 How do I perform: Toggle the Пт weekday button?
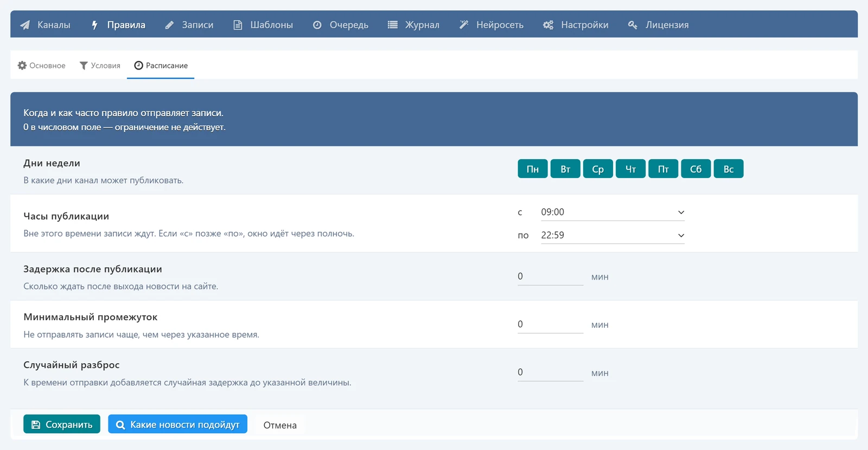coord(663,169)
